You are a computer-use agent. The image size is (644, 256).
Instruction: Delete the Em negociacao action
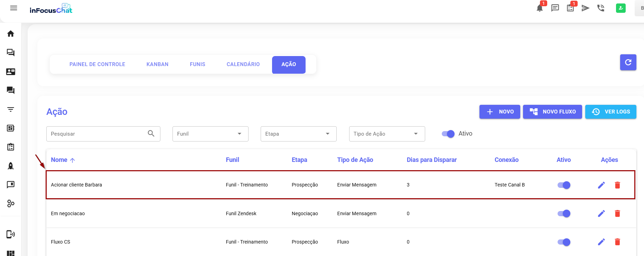point(617,213)
